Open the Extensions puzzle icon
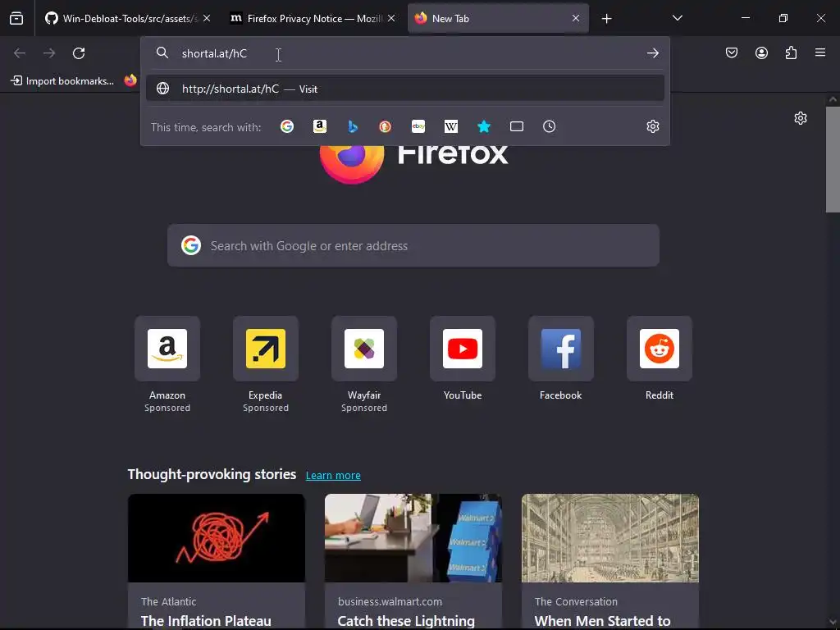 (x=791, y=53)
